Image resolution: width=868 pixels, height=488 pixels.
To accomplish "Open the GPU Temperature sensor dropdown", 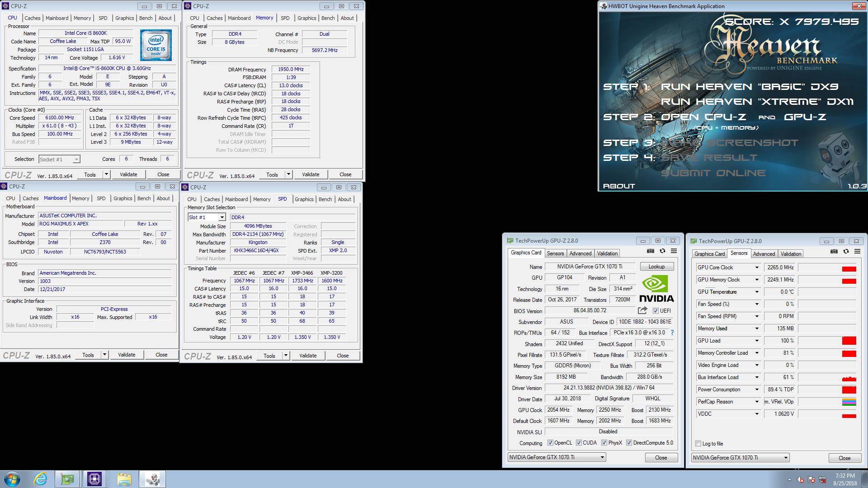I will [x=756, y=292].
